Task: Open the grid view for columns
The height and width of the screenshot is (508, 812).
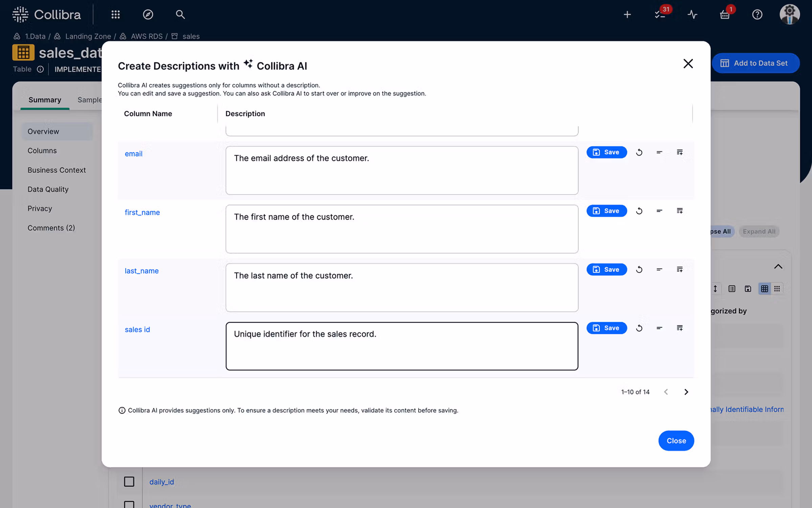Action: (x=777, y=289)
